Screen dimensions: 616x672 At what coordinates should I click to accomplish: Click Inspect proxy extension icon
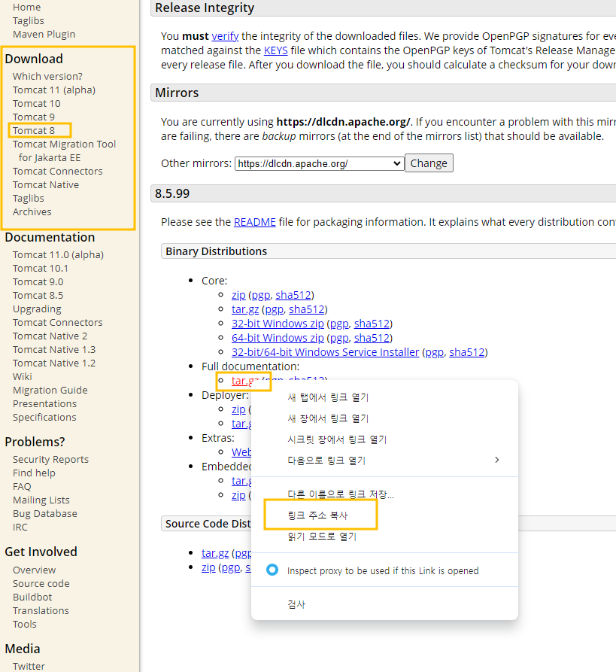(272, 570)
